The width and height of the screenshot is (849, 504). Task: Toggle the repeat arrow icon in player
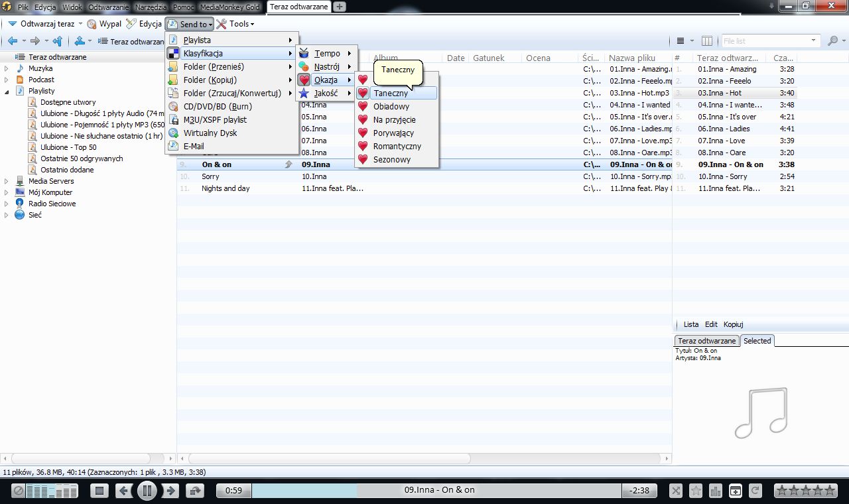(194, 491)
